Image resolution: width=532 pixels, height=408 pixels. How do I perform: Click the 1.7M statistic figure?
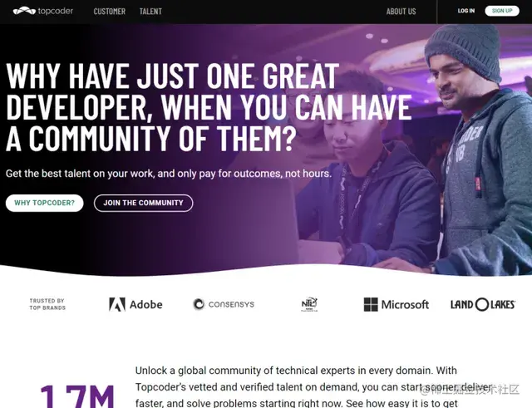point(77,396)
